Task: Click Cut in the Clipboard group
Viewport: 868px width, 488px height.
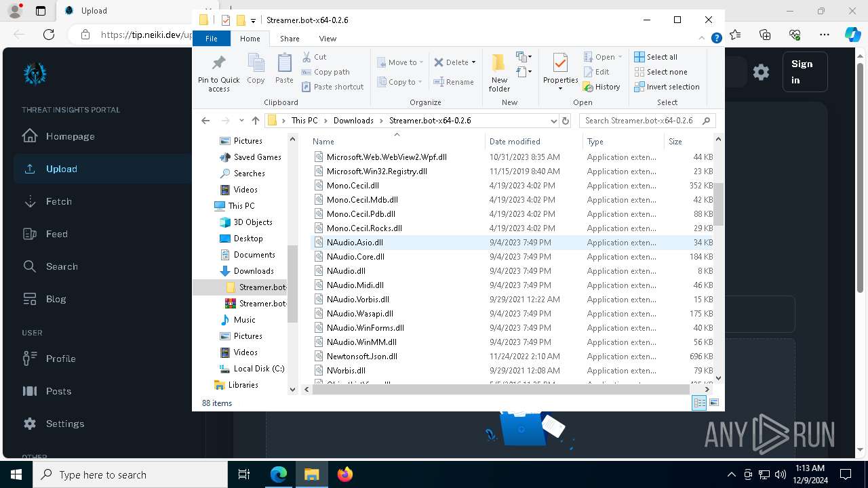Action: pos(314,57)
